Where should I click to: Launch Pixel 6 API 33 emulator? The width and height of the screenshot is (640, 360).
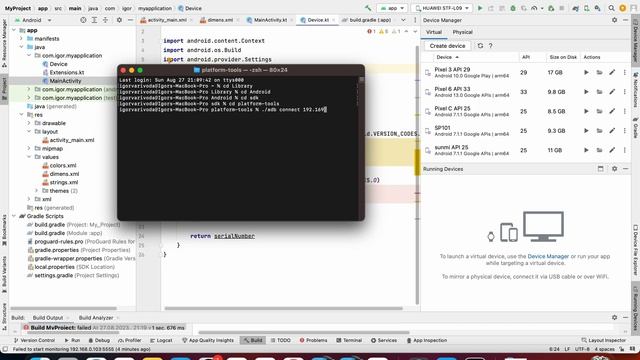pyautogui.click(x=586, y=92)
